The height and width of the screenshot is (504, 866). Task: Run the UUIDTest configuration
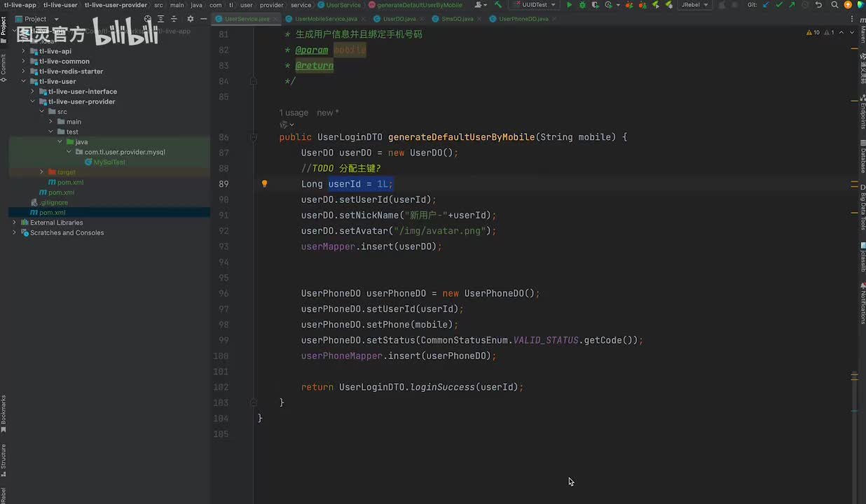(x=569, y=5)
